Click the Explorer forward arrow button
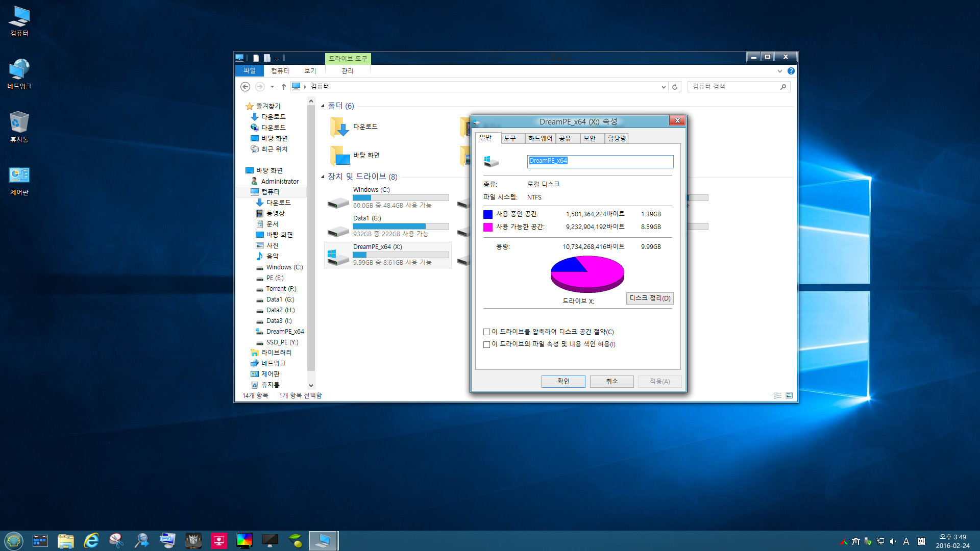980x551 pixels. [x=260, y=87]
